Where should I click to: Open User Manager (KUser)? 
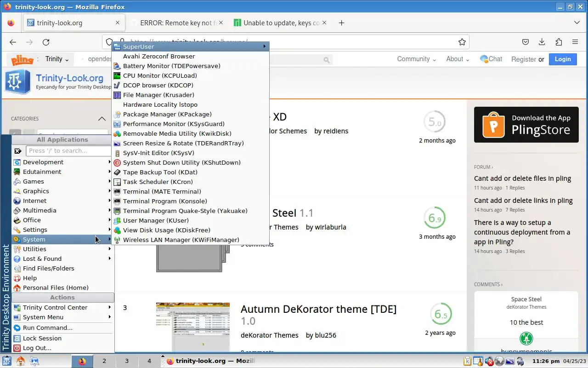(x=190, y=220)
